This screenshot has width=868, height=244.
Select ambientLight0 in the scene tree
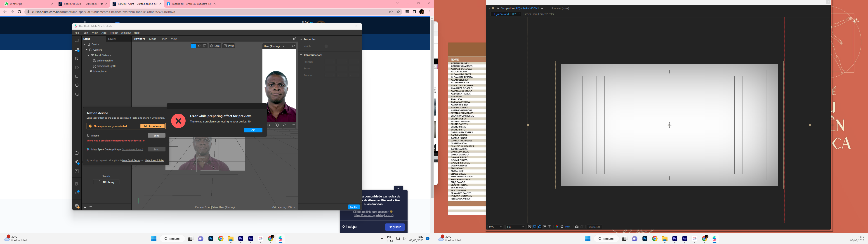104,61
